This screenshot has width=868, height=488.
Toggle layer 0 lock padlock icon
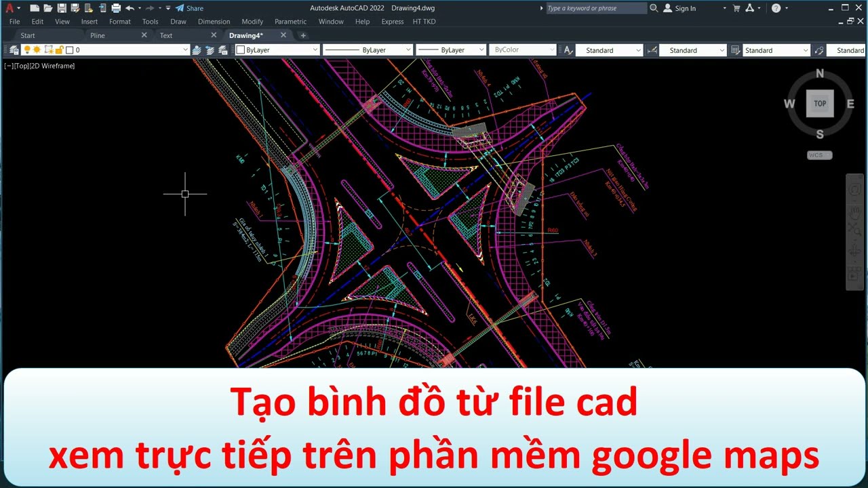pos(59,50)
